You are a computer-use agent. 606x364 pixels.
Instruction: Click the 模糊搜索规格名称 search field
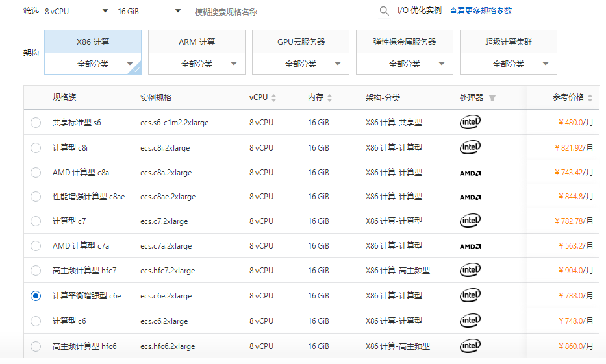[286, 12]
